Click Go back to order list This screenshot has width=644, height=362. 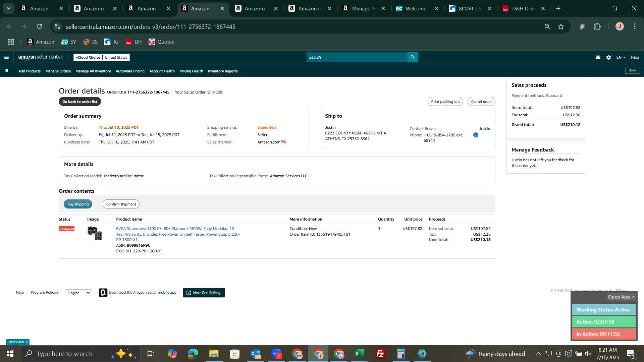click(80, 102)
